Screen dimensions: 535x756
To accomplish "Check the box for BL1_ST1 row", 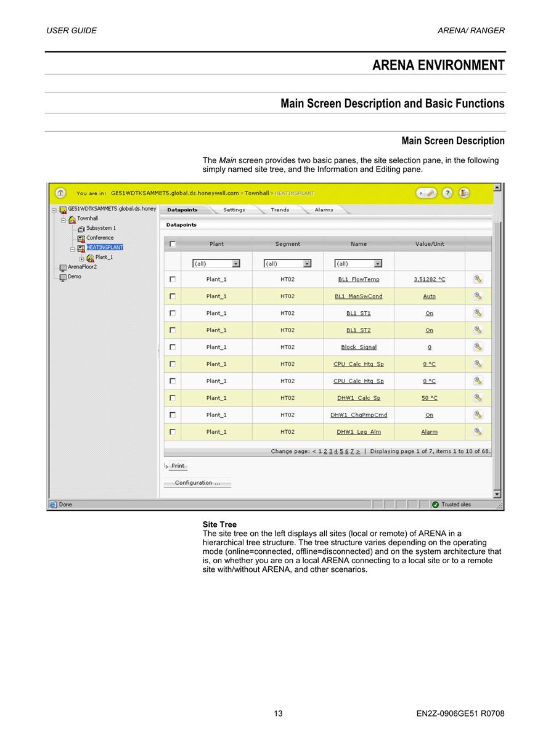I will click(173, 313).
